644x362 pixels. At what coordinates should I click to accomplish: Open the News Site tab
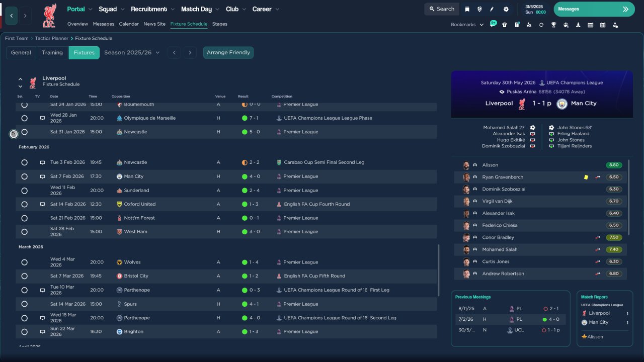[x=154, y=24]
